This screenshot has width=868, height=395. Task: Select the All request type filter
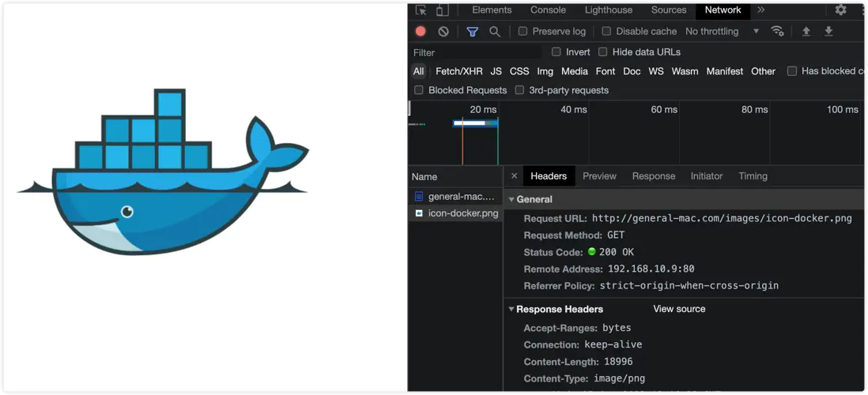pos(418,71)
